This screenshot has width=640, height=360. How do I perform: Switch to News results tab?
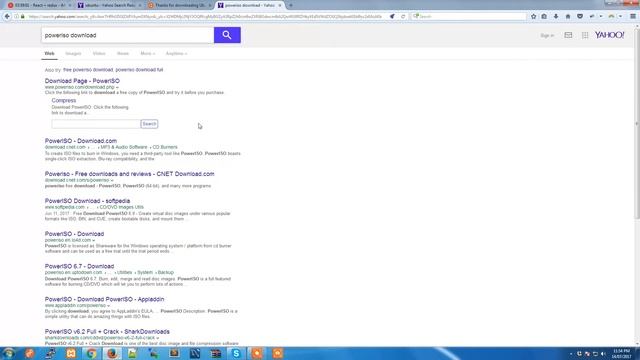pos(123,53)
